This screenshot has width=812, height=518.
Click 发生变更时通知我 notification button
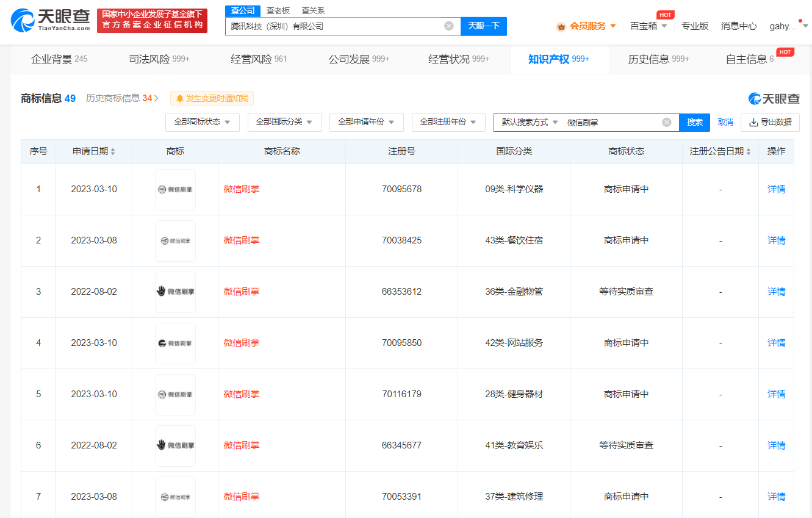(212, 99)
